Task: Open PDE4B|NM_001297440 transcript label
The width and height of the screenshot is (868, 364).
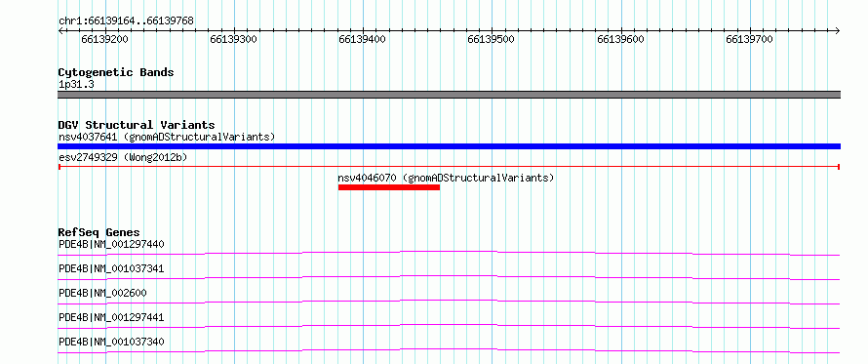Action: pos(111,244)
